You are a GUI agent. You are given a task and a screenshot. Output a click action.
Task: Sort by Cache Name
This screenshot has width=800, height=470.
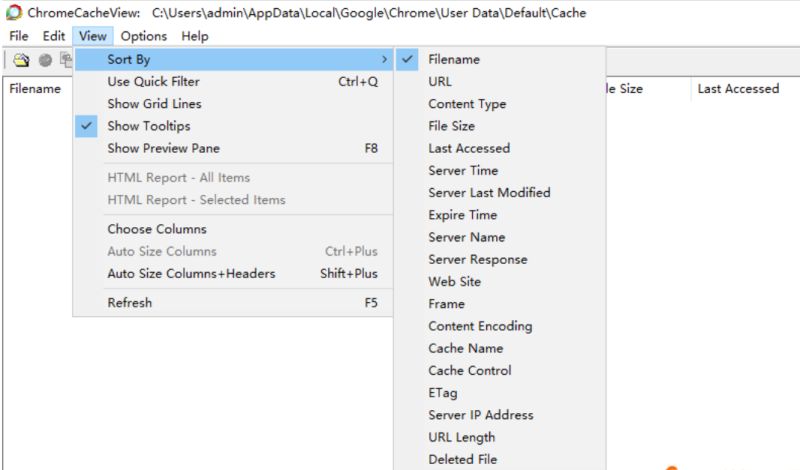click(500, 349)
